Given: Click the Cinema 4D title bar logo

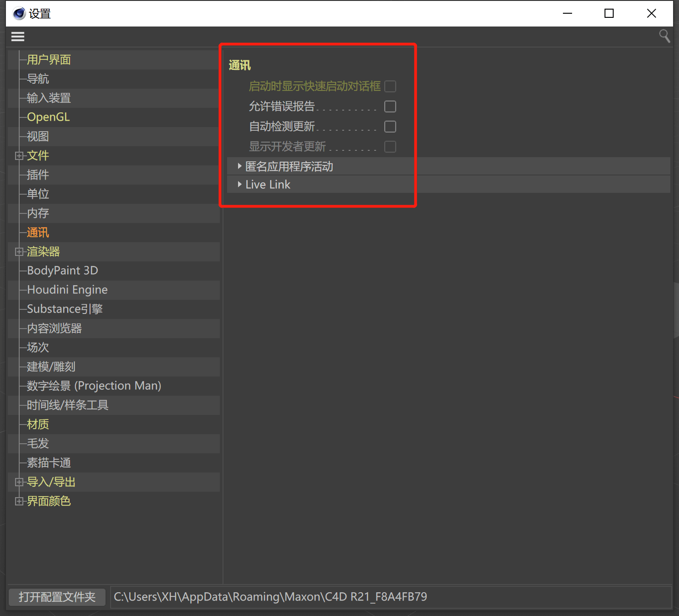Looking at the screenshot, I should pyautogui.click(x=19, y=14).
